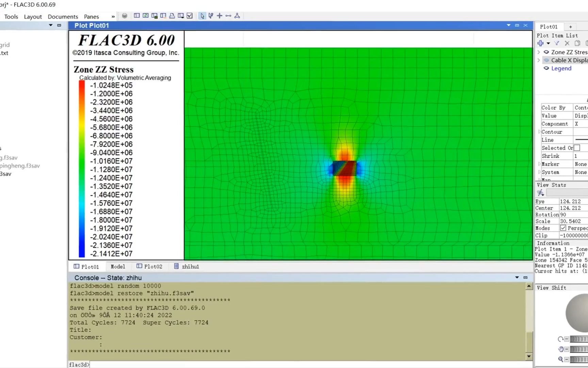Click the green refresh plot icon
588x368 pixels.
pos(146,16)
